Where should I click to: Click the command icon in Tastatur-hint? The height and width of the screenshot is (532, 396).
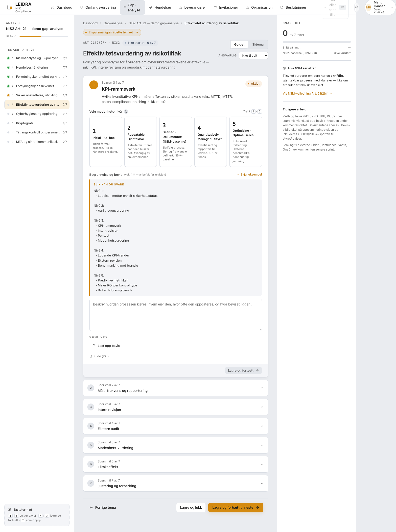pyautogui.click(x=10, y=510)
